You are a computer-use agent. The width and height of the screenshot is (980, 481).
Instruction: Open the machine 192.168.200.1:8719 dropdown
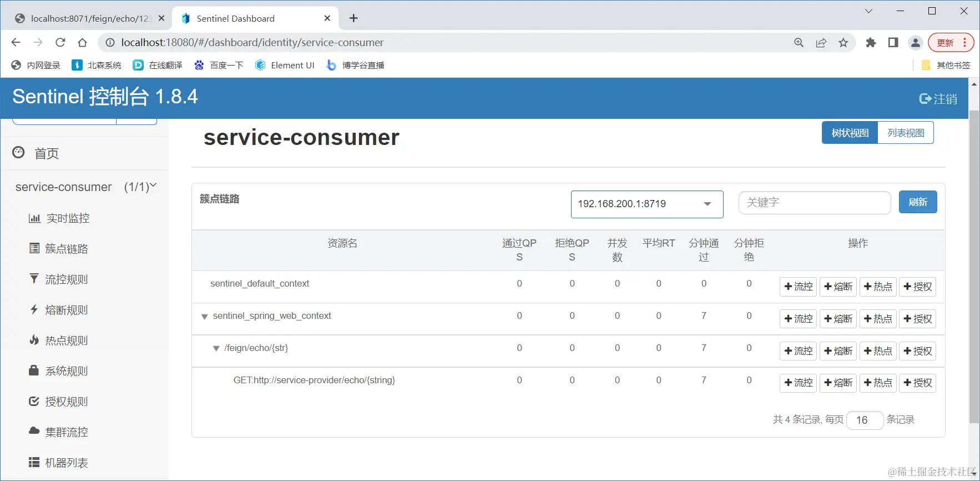(x=647, y=204)
